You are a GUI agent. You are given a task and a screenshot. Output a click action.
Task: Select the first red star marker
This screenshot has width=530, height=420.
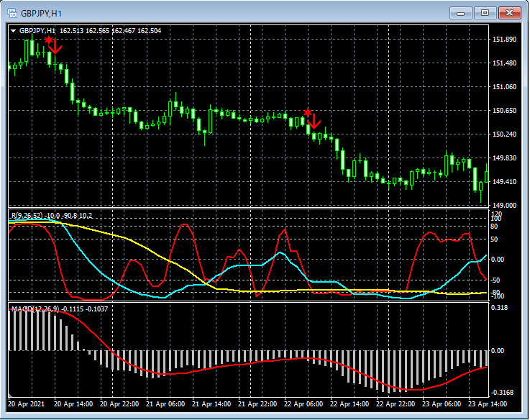[x=48, y=40]
